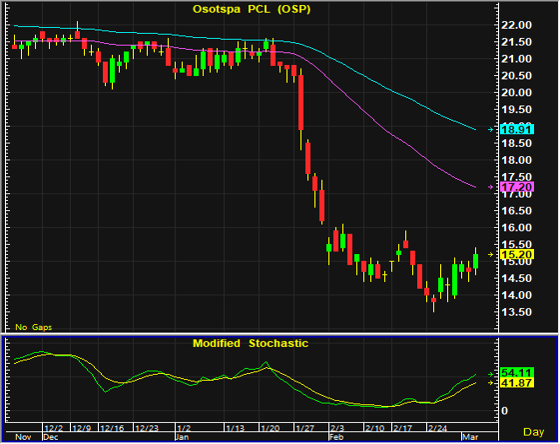Select the green 54.11 stochastic value label
Viewport: 560px width, 444px height.
[x=517, y=373]
